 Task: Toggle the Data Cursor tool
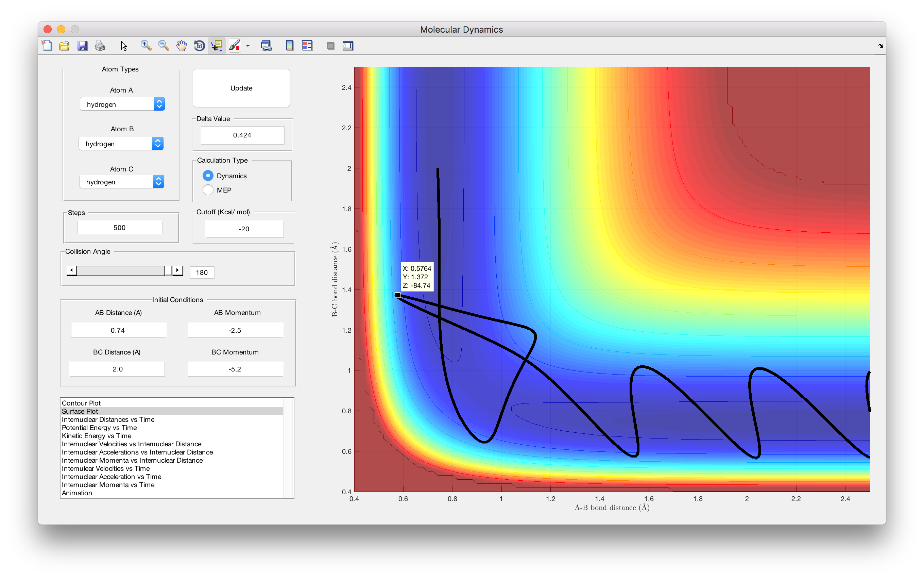pos(217,46)
